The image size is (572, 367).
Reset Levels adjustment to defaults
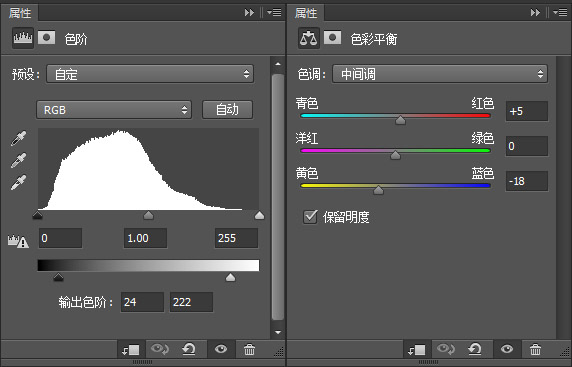(189, 349)
